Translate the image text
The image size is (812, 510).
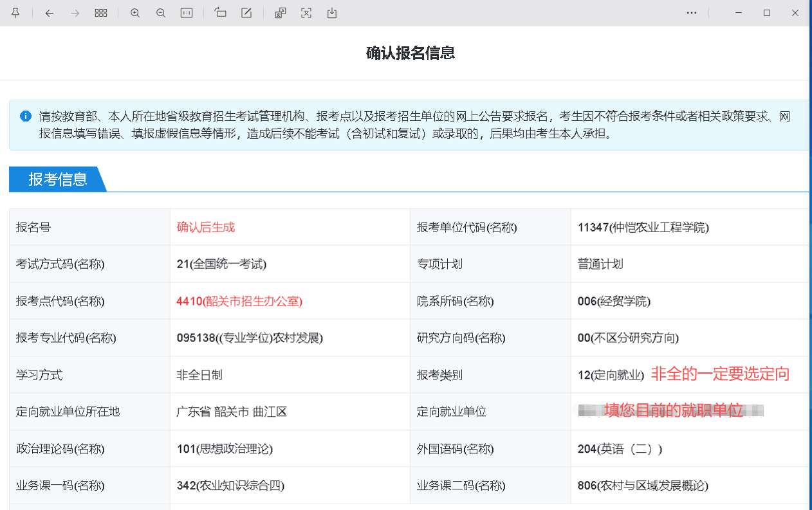pyautogui.click(x=281, y=13)
